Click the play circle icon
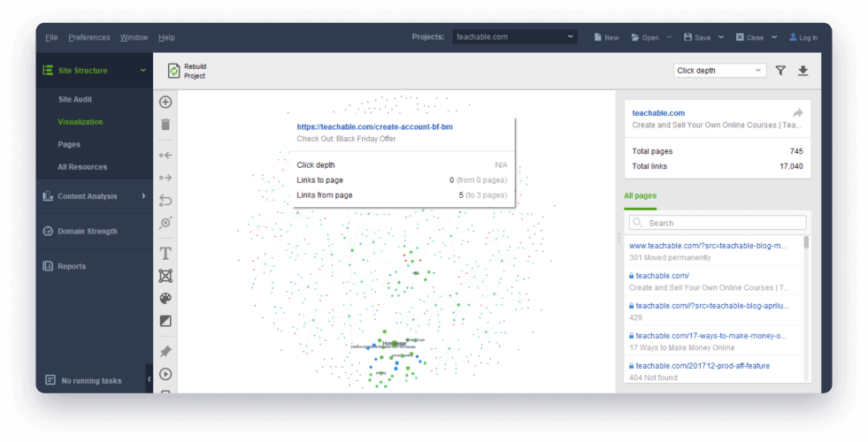 pyautogui.click(x=165, y=374)
